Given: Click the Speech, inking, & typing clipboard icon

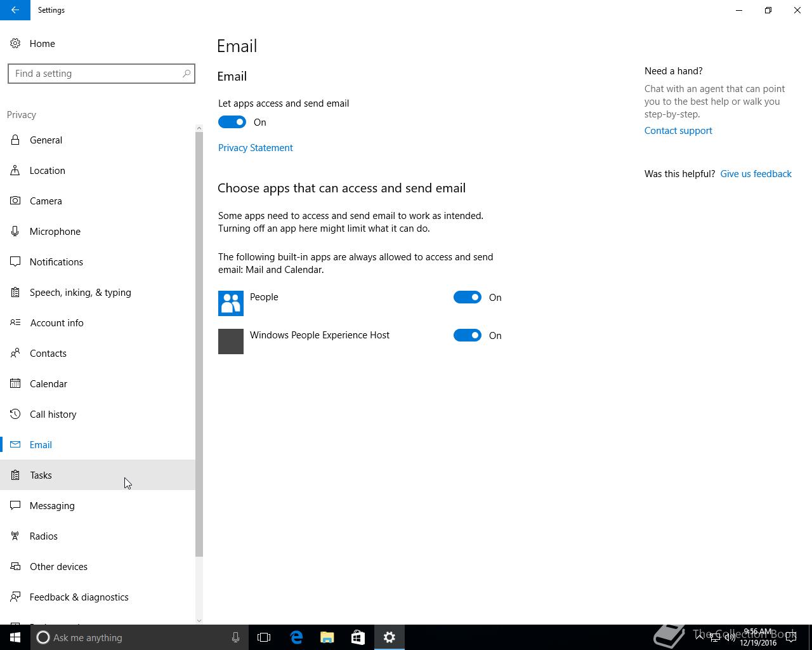Looking at the screenshot, I should (x=15, y=292).
